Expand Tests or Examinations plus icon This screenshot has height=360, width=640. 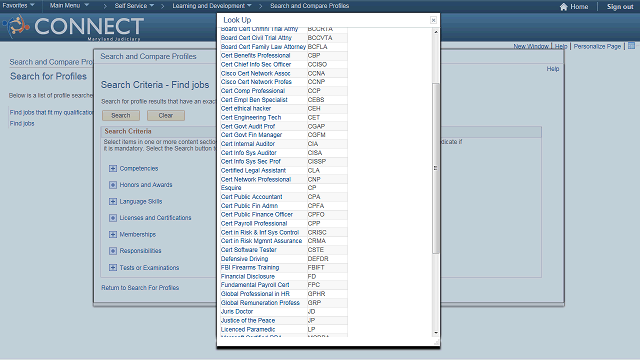[113, 268]
